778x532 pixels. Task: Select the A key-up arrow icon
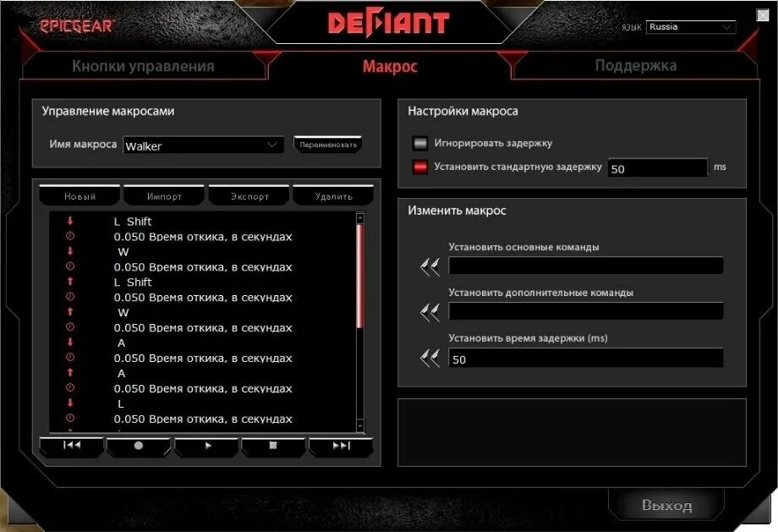point(70,372)
